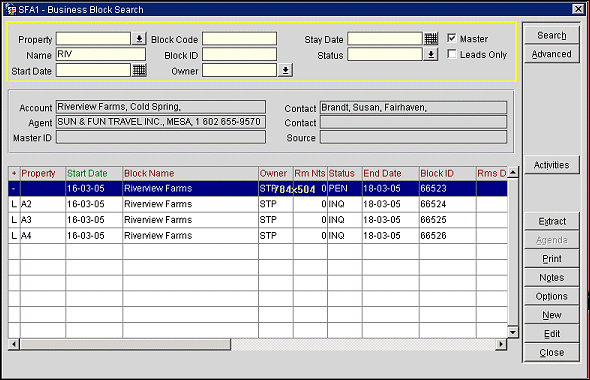Open the Status dropdown list
The image size is (590, 380).
(x=431, y=55)
